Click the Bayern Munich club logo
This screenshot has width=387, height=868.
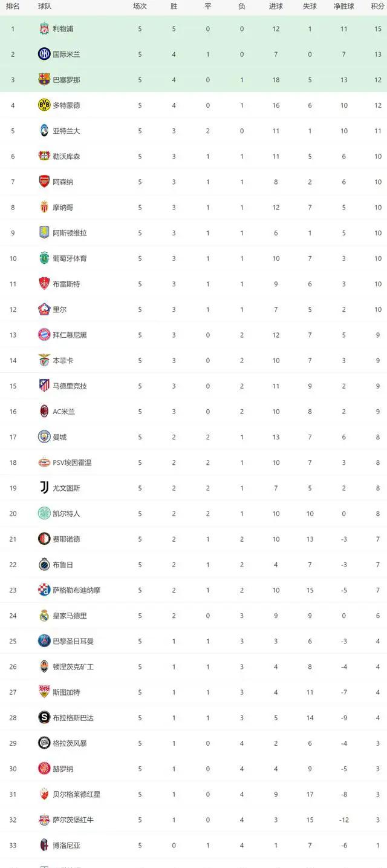click(44, 335)
